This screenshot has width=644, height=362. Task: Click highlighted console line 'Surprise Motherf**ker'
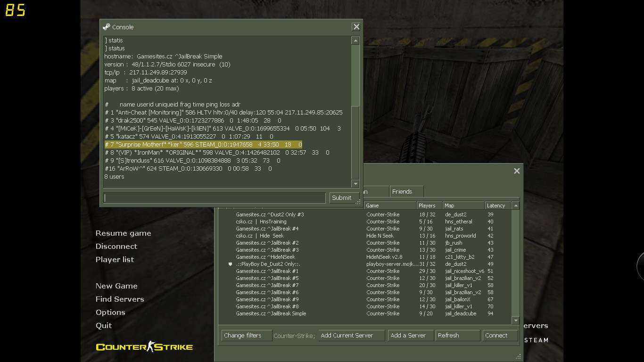(x=203, y=144)
